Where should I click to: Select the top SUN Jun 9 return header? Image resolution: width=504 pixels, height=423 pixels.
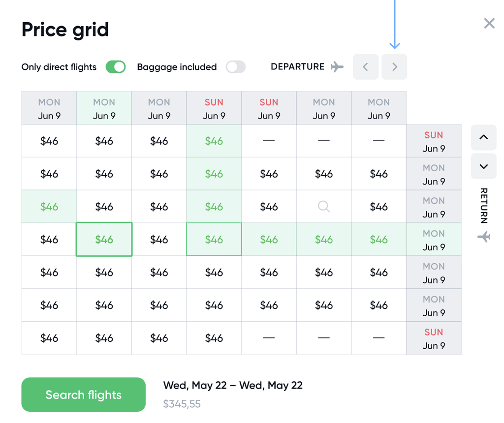tap(434, 141)
